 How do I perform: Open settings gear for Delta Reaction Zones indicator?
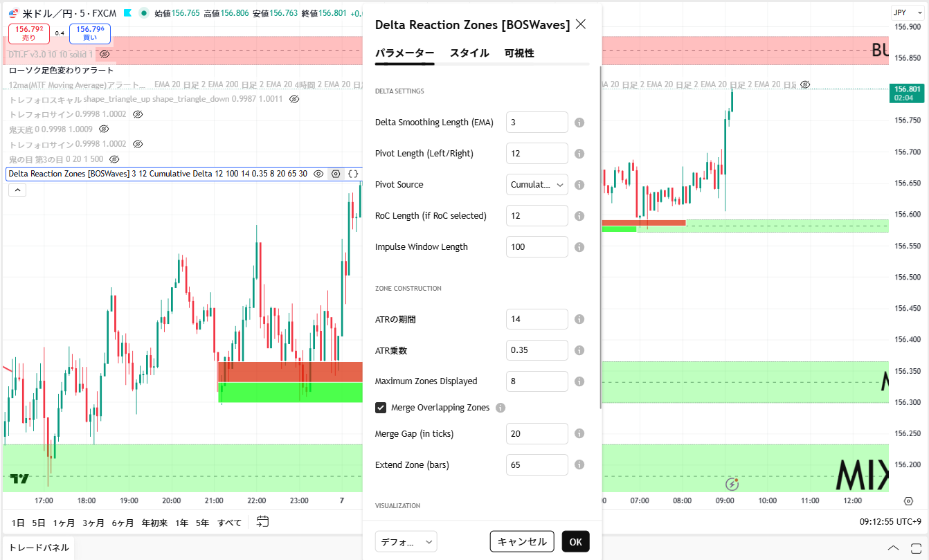pyautogui.click(x=336, y=174)
